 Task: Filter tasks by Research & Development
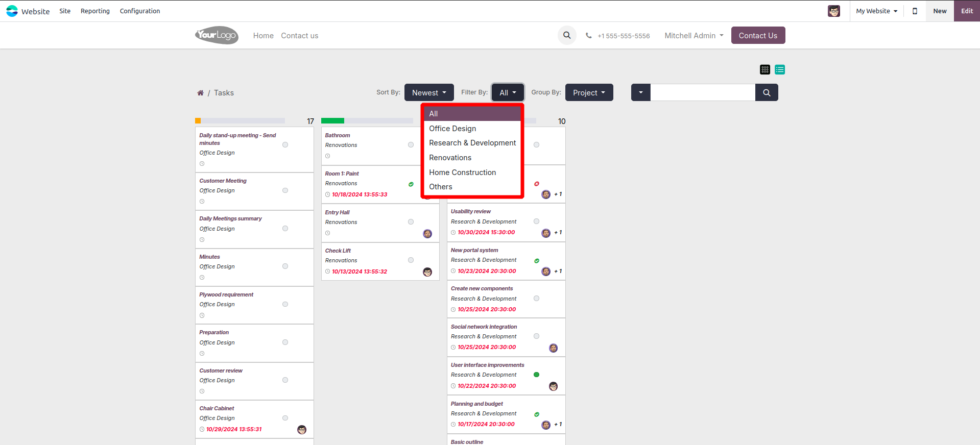pos(472,143)
